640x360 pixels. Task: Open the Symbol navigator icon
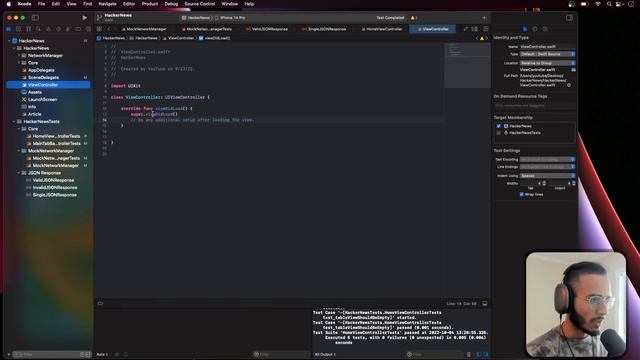click(x=28, y=29)
